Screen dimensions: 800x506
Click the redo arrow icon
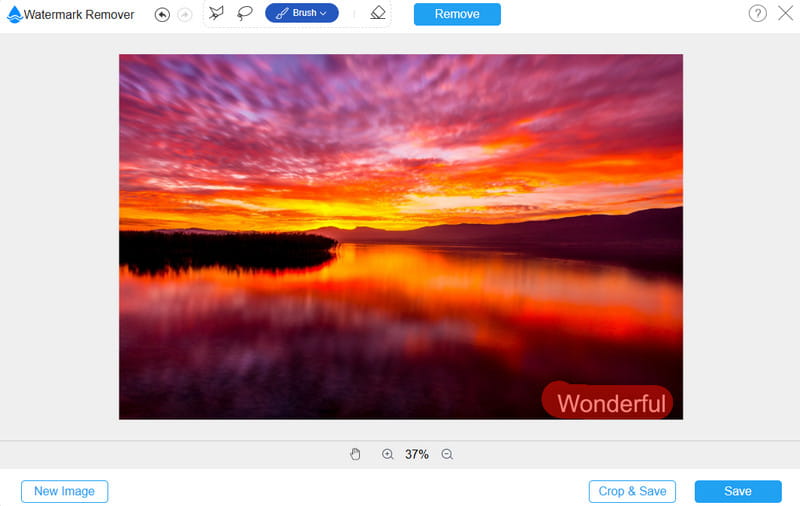(184, 14)
